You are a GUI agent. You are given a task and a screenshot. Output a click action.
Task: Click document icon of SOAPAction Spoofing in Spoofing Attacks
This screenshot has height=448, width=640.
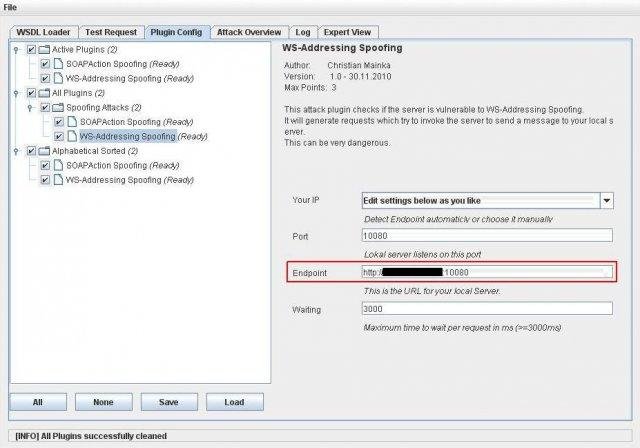tap(72, 122)
